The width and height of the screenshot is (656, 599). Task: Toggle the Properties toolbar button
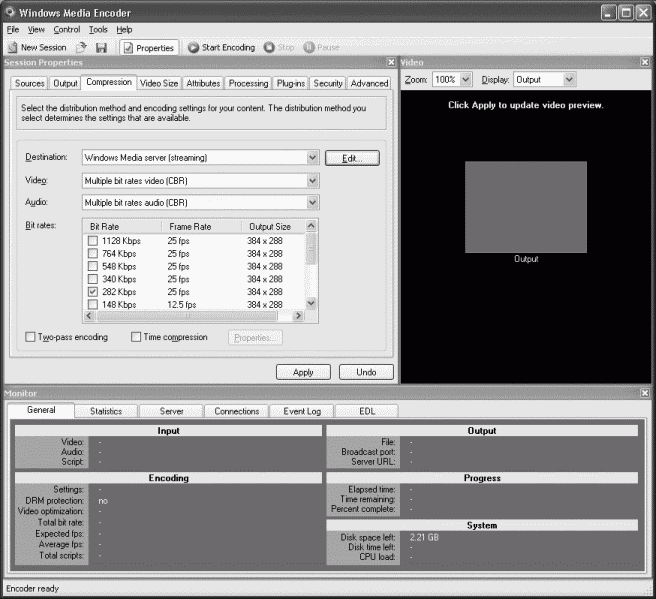[x=149, y=48]
